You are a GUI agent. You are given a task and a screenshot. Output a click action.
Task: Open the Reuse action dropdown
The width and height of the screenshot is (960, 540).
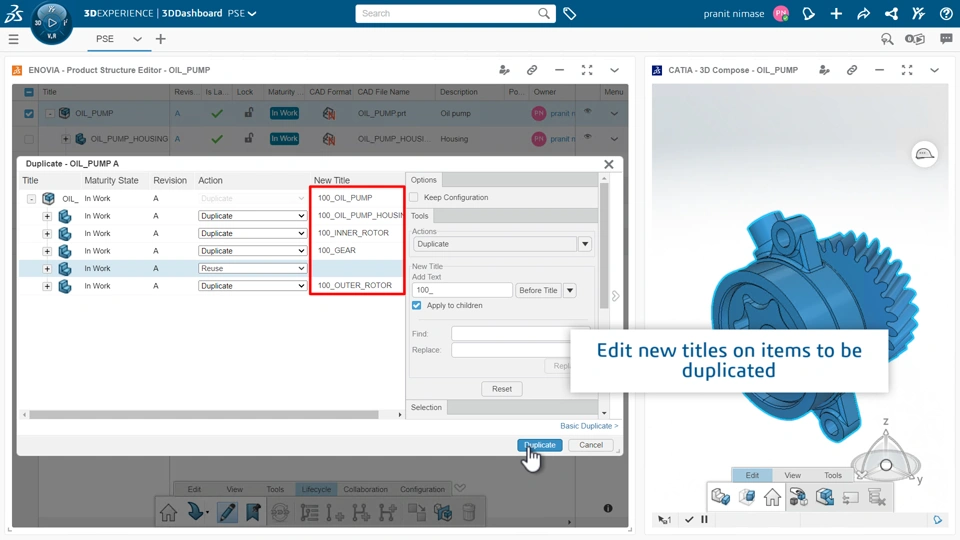[x=252, y=268]
